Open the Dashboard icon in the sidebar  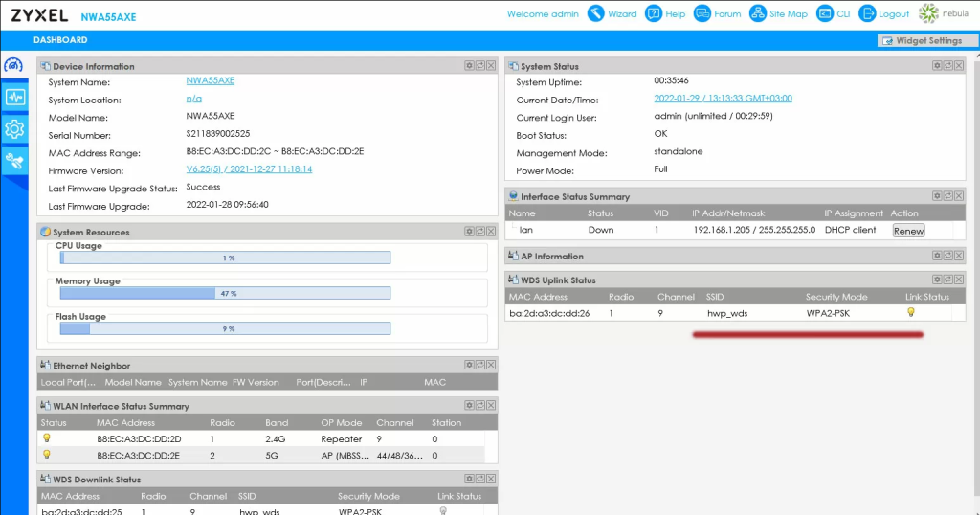(13, 66)
